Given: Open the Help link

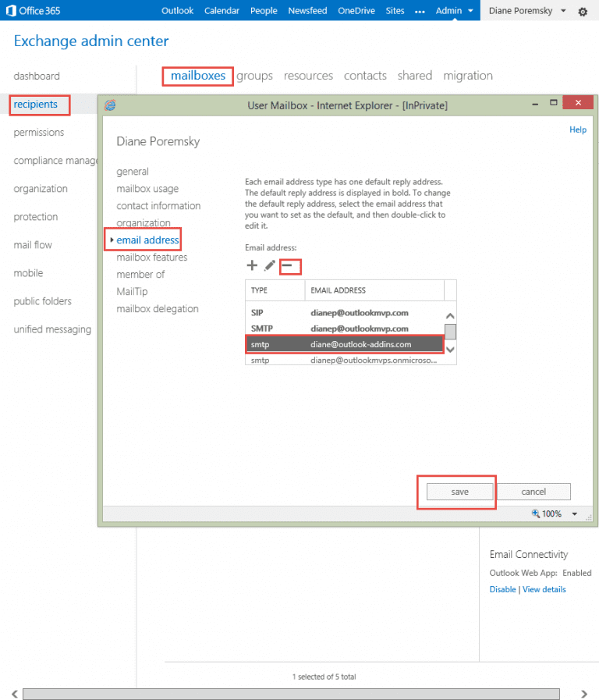Looking at the screenshot, I should [x=578, y=130].
